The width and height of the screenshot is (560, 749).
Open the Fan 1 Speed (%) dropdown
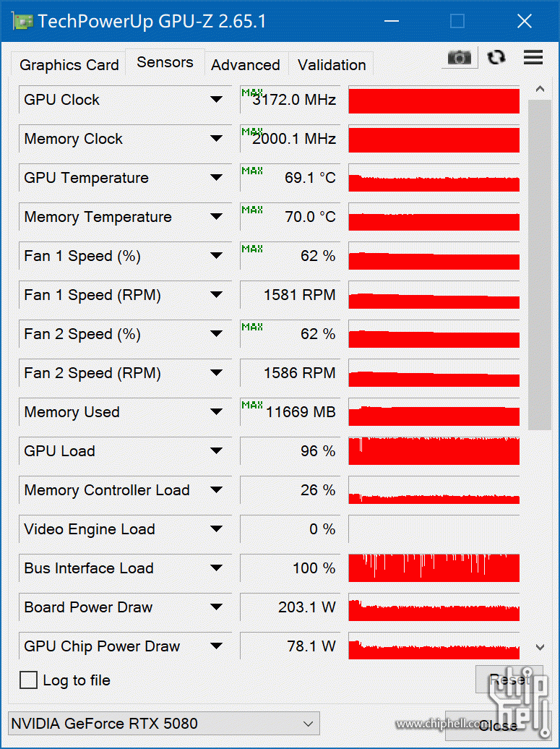pyautogui.click(x=216, y=255)
